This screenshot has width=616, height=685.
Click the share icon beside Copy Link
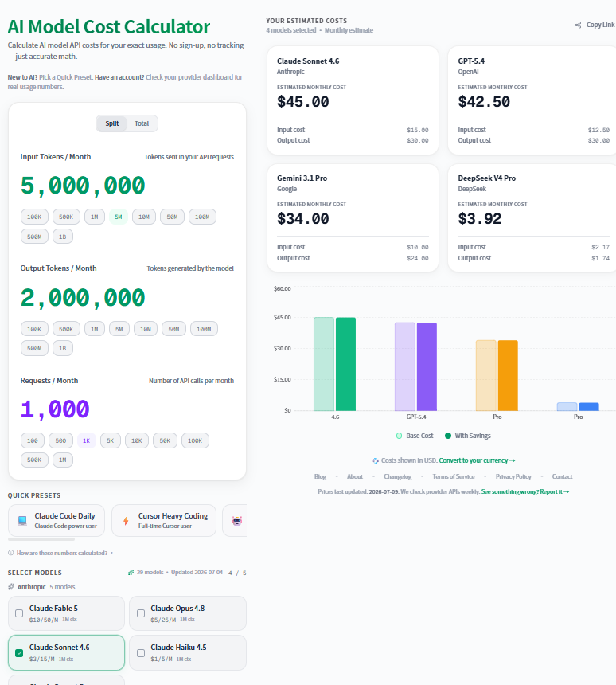click(578, 25)
